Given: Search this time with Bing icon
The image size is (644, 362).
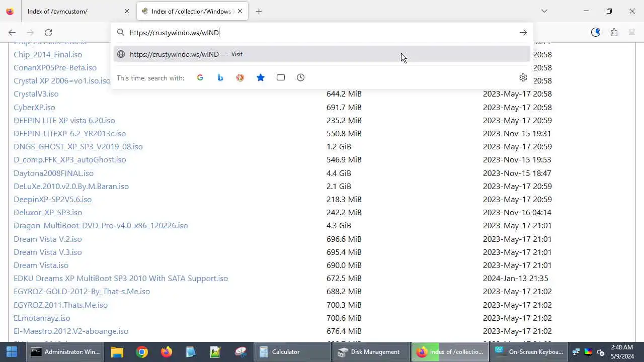Looking at the screenshot, I should point(220,77).
